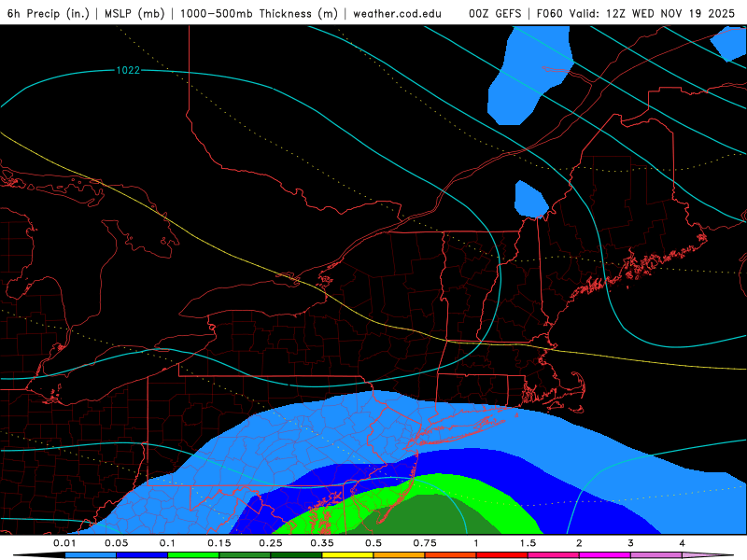
Task: Click the magenta 2 inch legend swatch
Action: pos(605,555)
